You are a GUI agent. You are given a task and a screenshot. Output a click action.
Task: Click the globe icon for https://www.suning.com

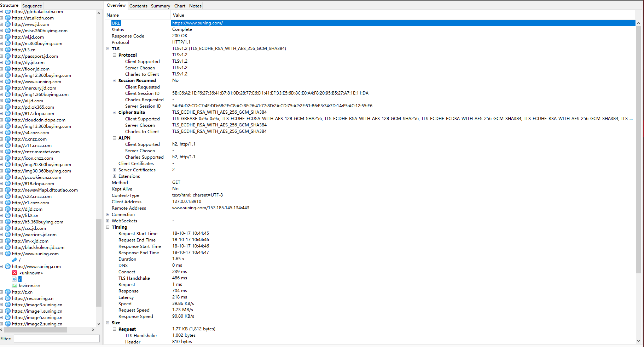tap(8, 267)
